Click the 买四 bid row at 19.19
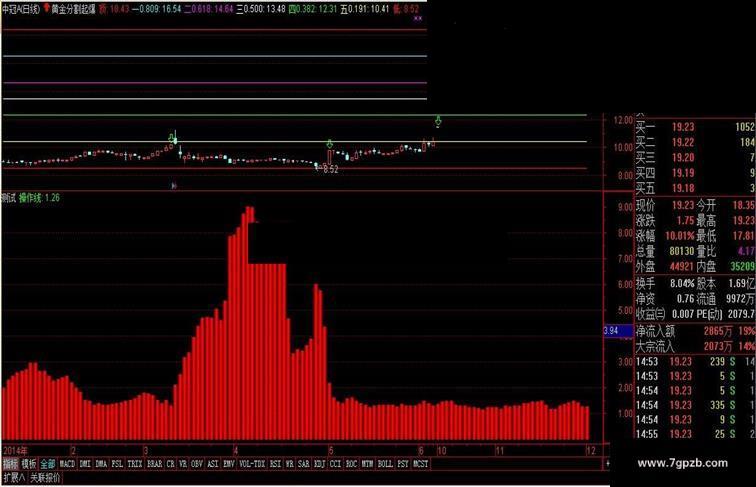756x487 pixels. 695,173
